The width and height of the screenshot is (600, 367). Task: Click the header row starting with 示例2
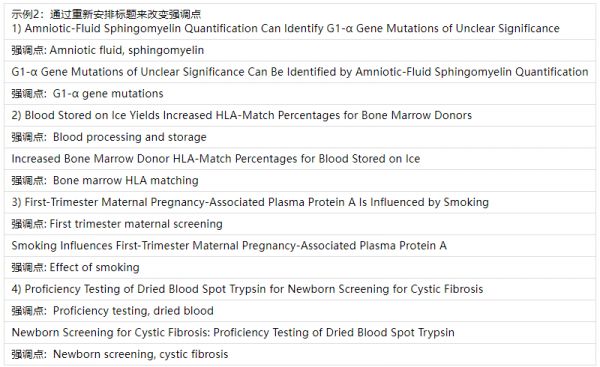106,15
